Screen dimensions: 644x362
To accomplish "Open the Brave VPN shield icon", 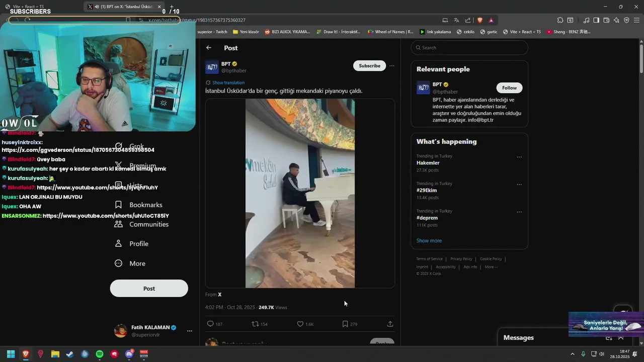I will pyautogui.click(x=626, y=20).
